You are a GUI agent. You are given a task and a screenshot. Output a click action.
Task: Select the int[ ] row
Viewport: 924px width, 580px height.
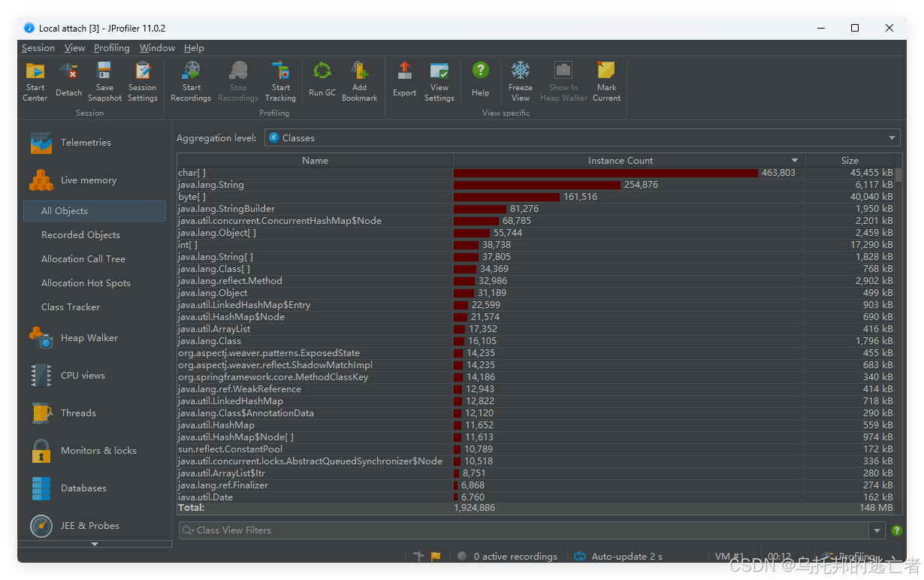click(x=536, y=245)
